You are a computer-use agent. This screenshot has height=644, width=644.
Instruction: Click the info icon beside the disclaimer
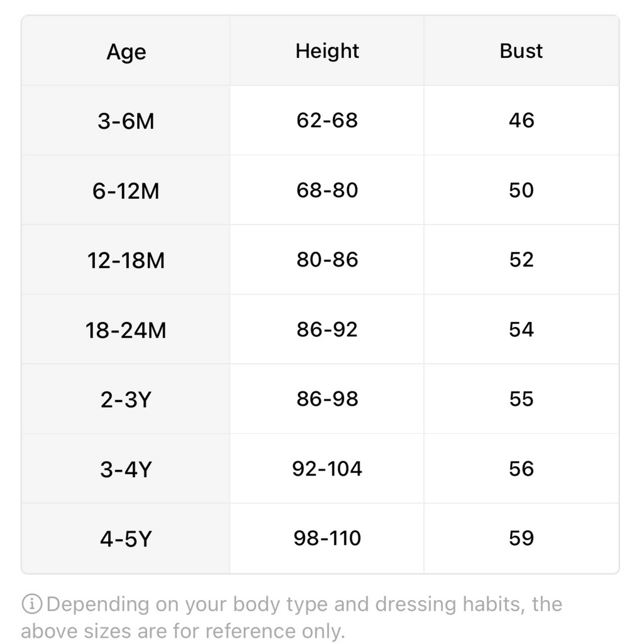point(32,605)
